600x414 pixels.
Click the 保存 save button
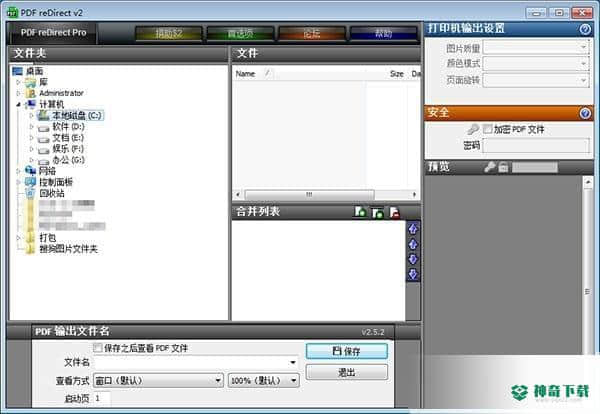347,351
